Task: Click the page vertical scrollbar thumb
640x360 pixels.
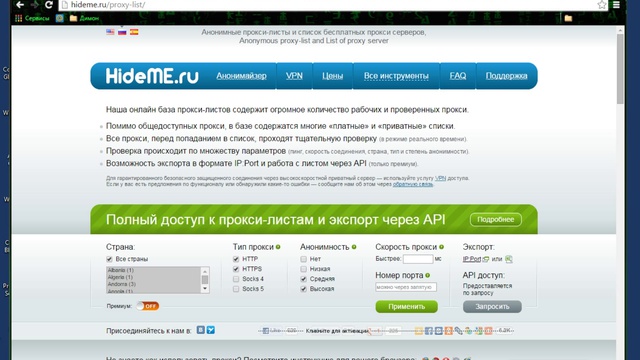Action: [x=620, y=69]
